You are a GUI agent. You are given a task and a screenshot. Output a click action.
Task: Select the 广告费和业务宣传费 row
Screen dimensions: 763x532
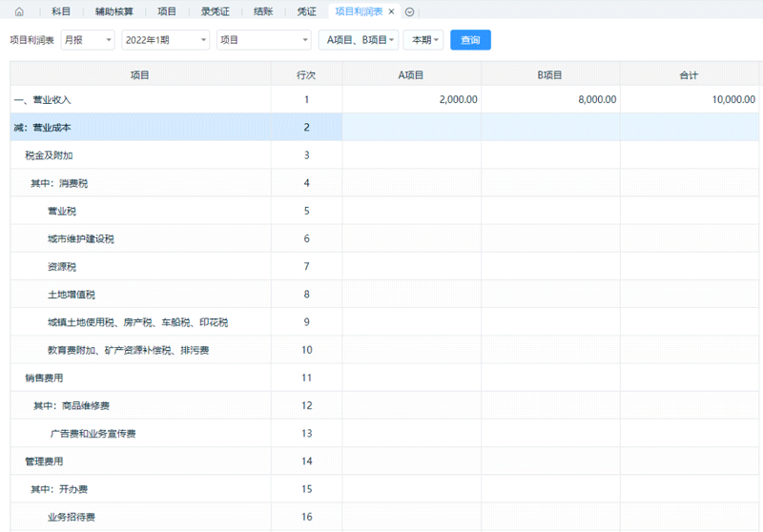(x=384, y=433)
